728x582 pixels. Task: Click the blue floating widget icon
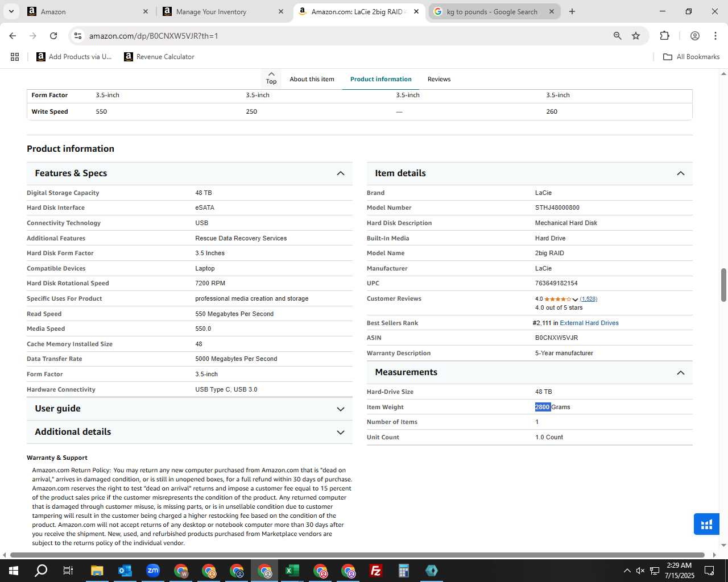click(706, 524)
